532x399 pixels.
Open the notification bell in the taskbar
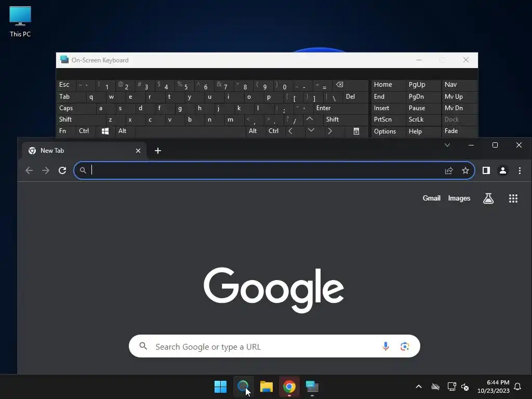pos(518,387)
